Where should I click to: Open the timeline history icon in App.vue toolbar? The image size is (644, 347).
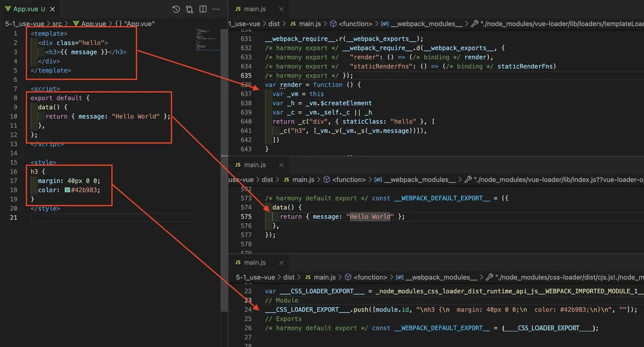pos(176,9)
